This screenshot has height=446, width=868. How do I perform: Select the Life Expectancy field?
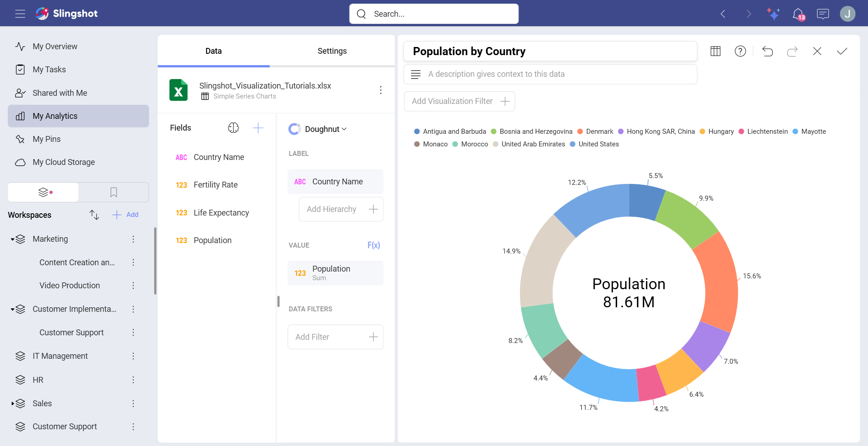point(221,213)
